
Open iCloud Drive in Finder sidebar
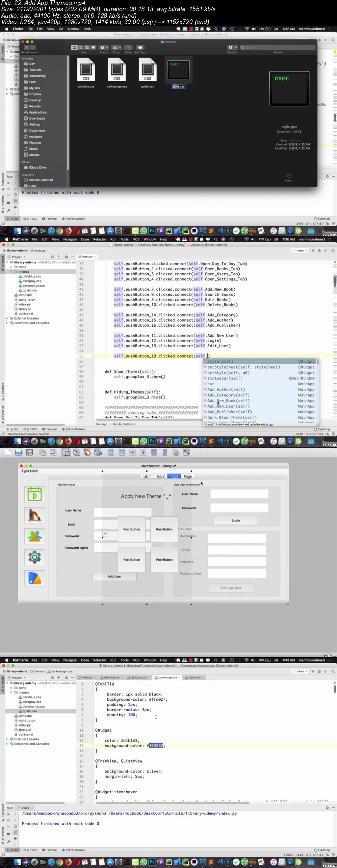(x=38, y=167)
